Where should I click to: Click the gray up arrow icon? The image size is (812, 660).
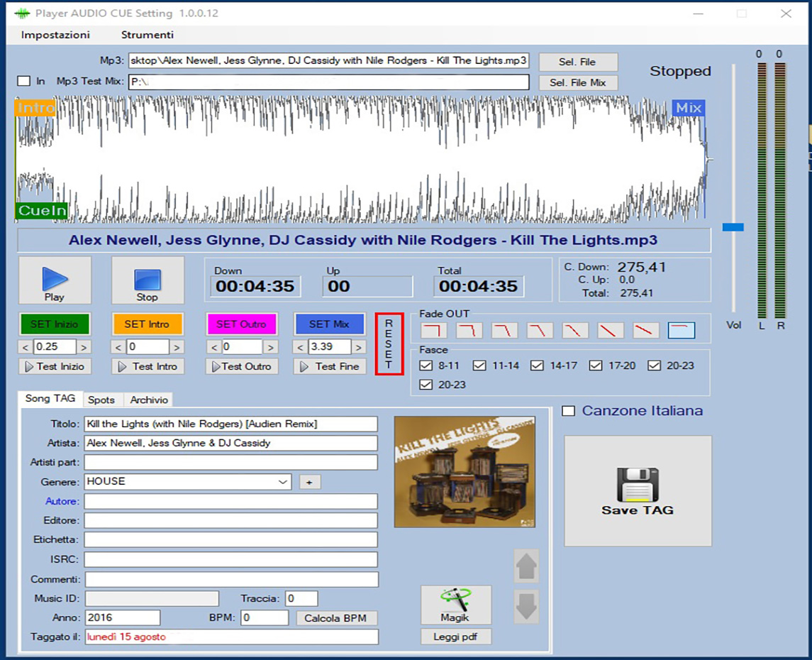pyautogui.click(x=526, y=566)
